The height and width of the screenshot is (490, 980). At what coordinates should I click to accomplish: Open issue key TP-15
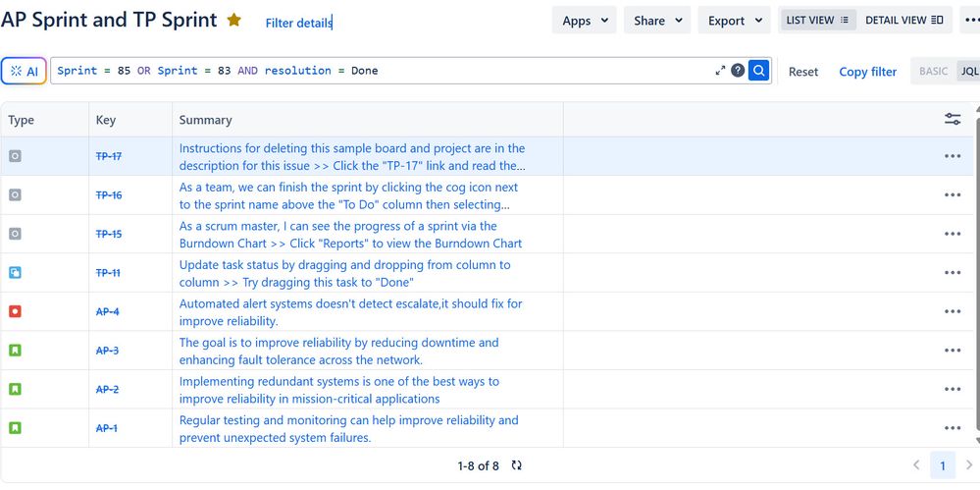tap(108, 234)
